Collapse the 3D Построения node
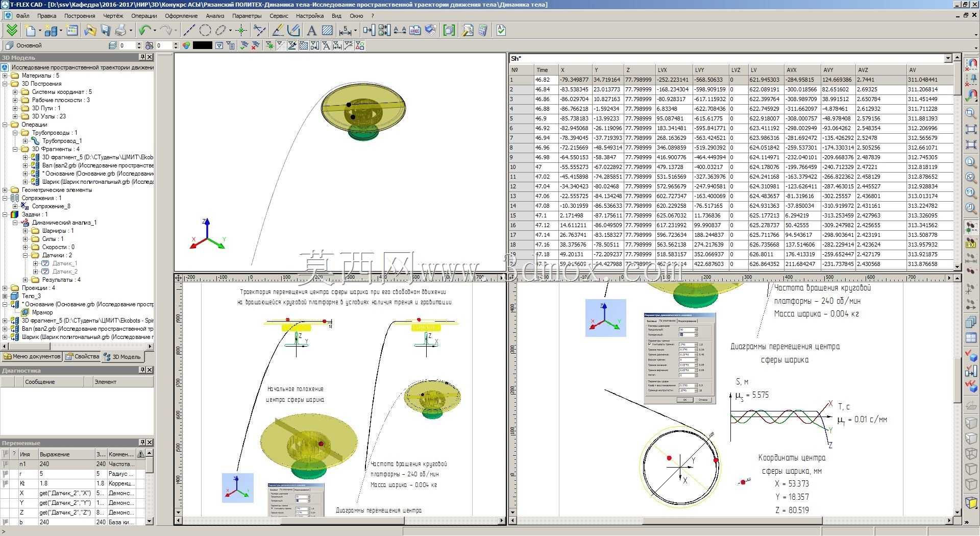This screenshot has height=536, width=980. pyautogui.click(x=5, y=84)
